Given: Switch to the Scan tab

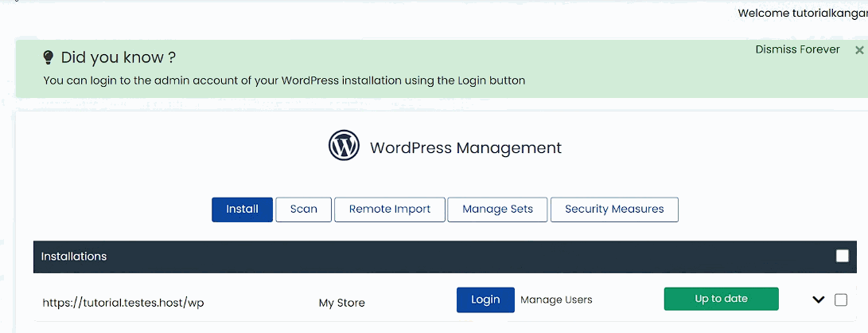Looking at the screenshot, I should [303, 210].
